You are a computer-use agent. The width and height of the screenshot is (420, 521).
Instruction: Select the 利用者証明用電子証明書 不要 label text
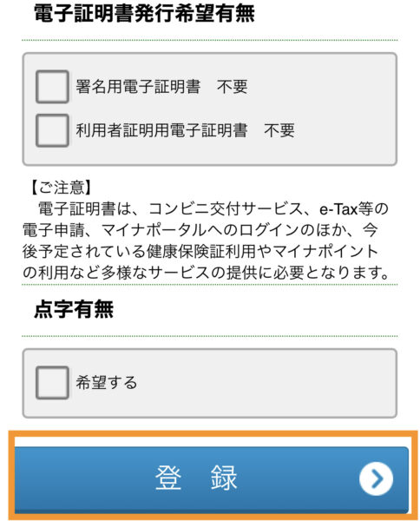click(x=185, y=130)
